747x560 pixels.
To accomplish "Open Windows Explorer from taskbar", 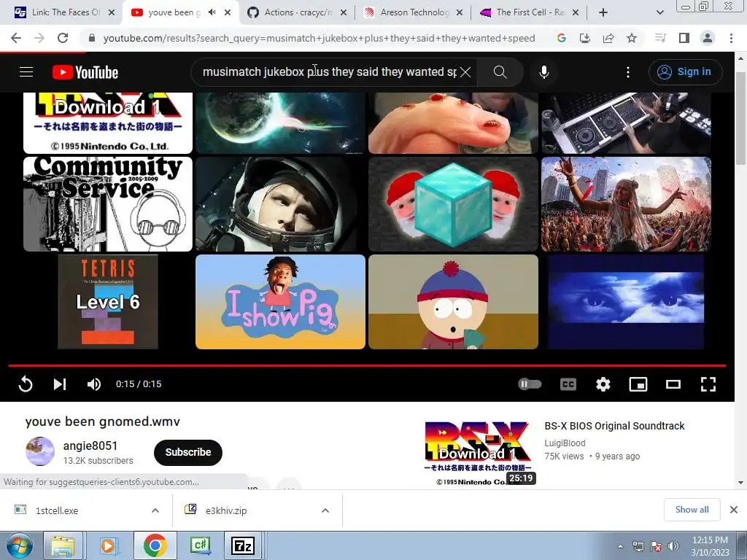I will (x=63, y=545).
